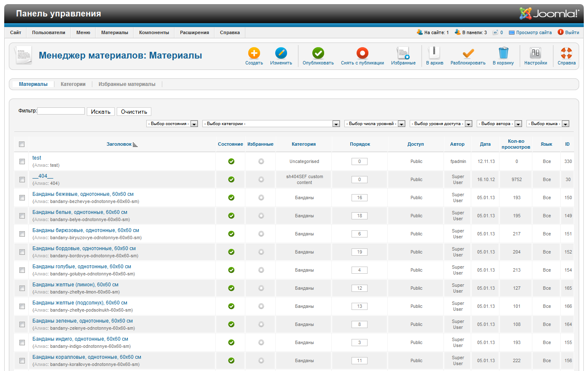The height and width of the screenshot is (371, 588).
Task: Check the box for test article
Action: pyautogui.click(x=22, y=161)
